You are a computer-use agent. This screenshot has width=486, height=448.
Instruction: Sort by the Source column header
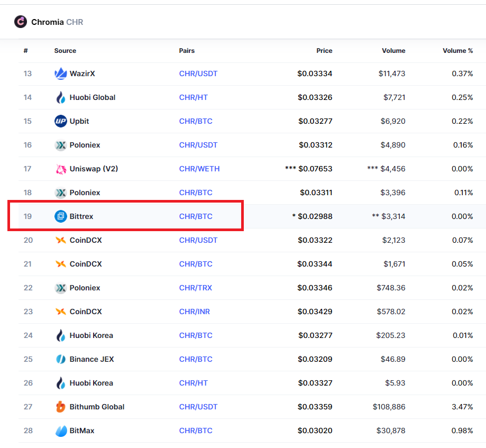[65, 51]
